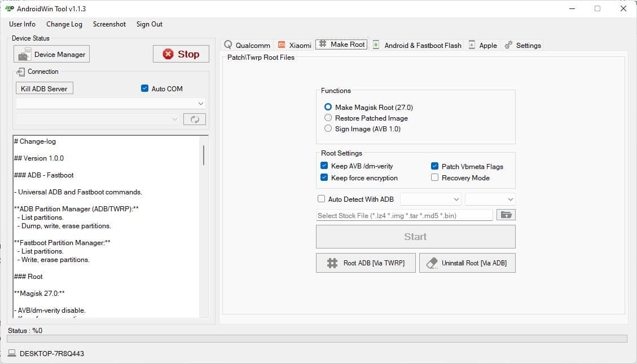Click the eraser icon on Uninstall Root button

pyautogui.click(x=432, y=263)
